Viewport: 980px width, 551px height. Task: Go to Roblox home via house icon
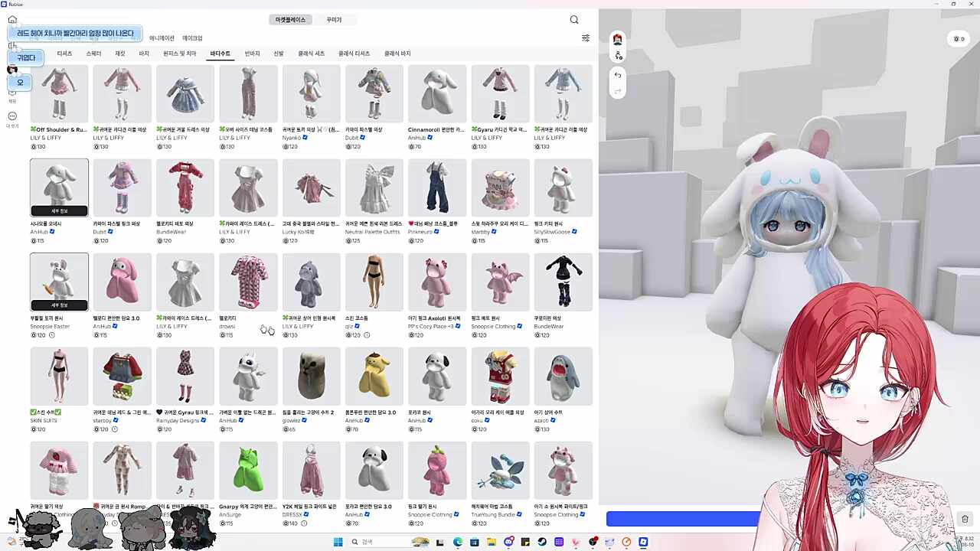tap(12, 20)
